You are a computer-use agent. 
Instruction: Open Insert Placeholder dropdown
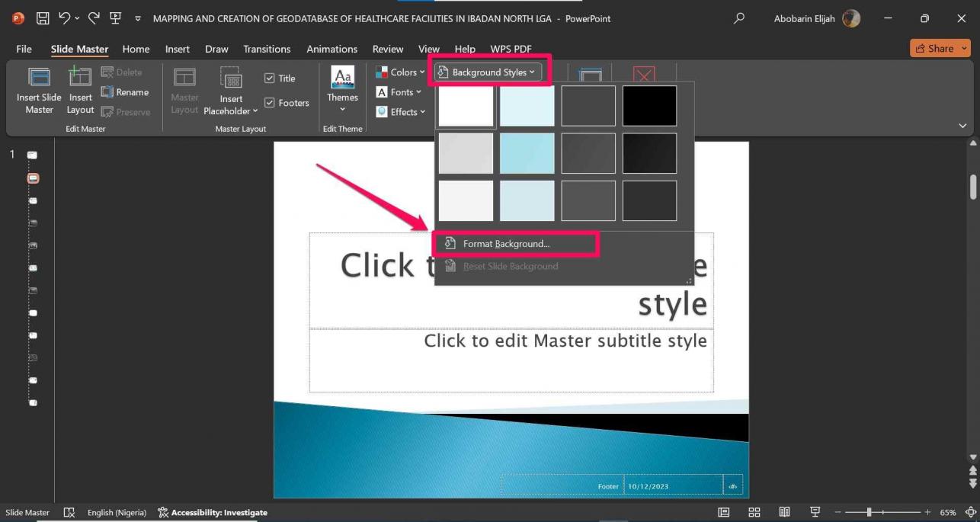tap(231, 90)
